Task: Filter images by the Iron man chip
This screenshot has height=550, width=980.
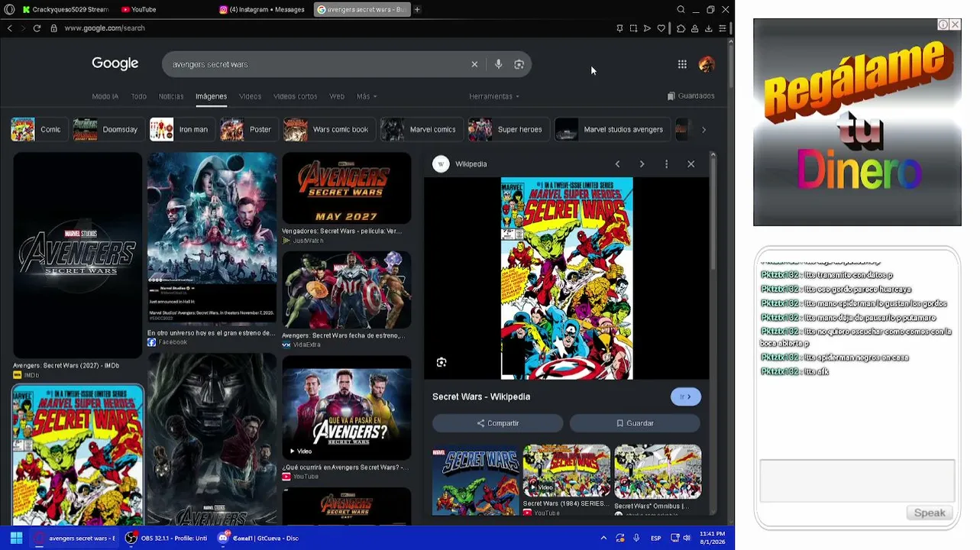Action: coord(180,130)
